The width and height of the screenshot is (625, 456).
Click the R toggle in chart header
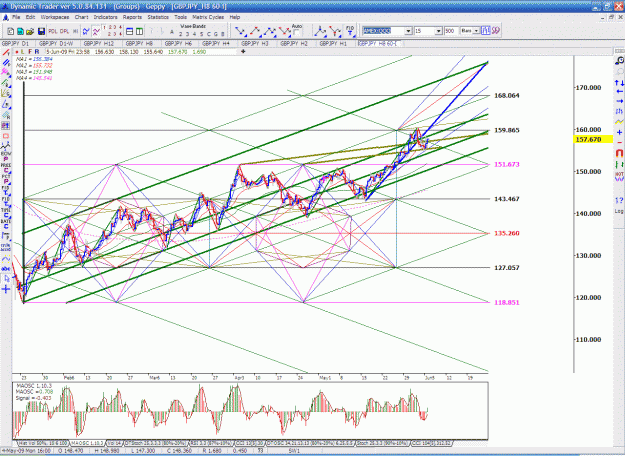tap(37, 52)
